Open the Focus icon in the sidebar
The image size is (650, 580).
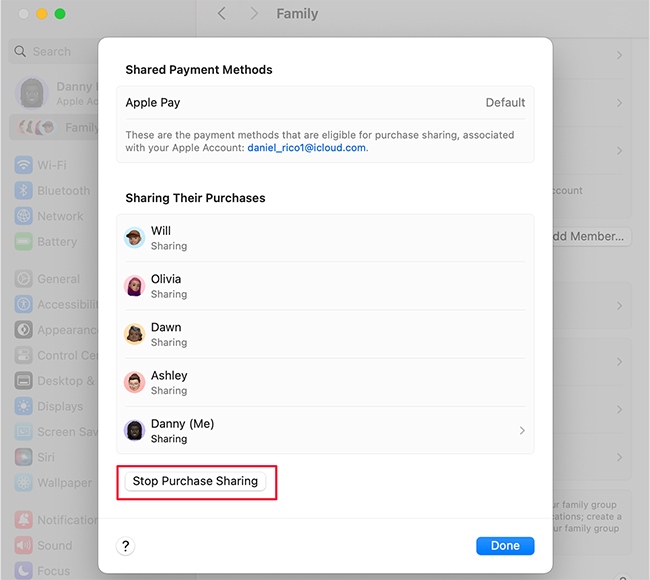tap(24, 571)
